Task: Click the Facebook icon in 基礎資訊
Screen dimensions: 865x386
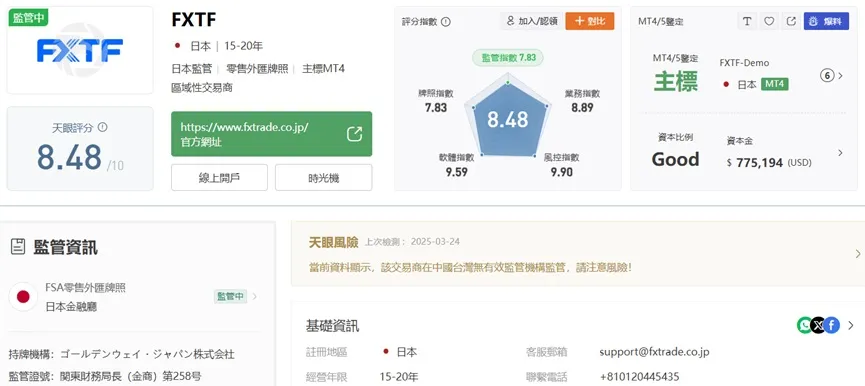Action: click(832, 325)
